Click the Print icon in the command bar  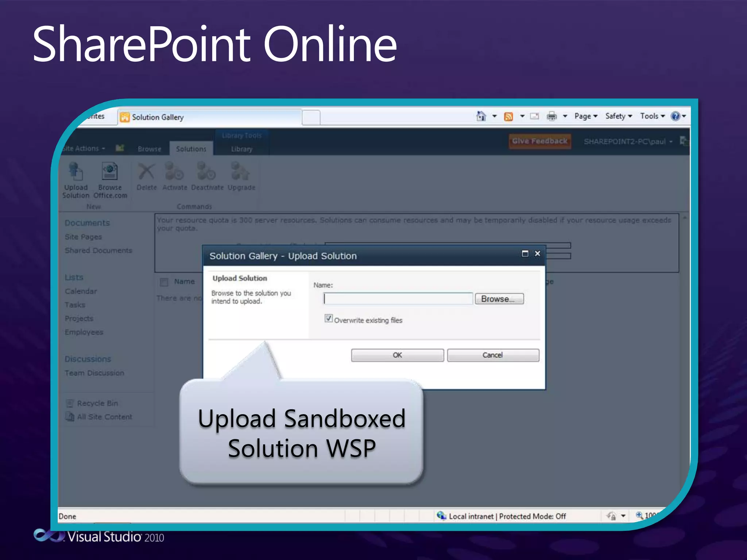(x=551, y=116)
